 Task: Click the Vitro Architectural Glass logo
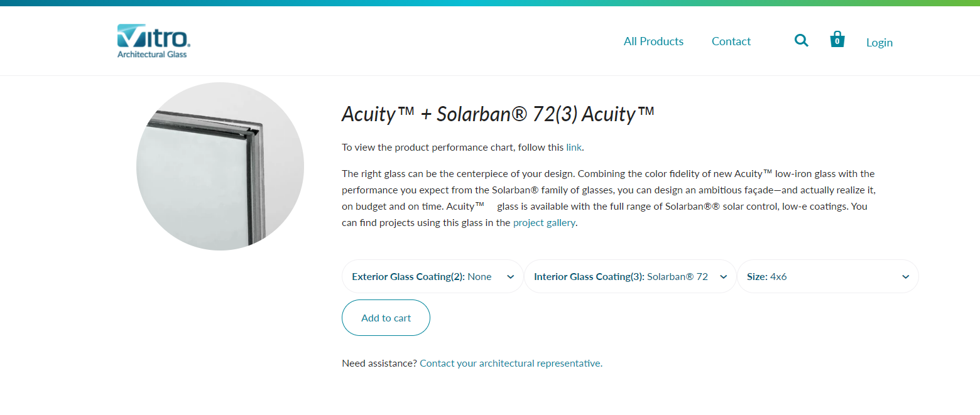pos(153,41)
